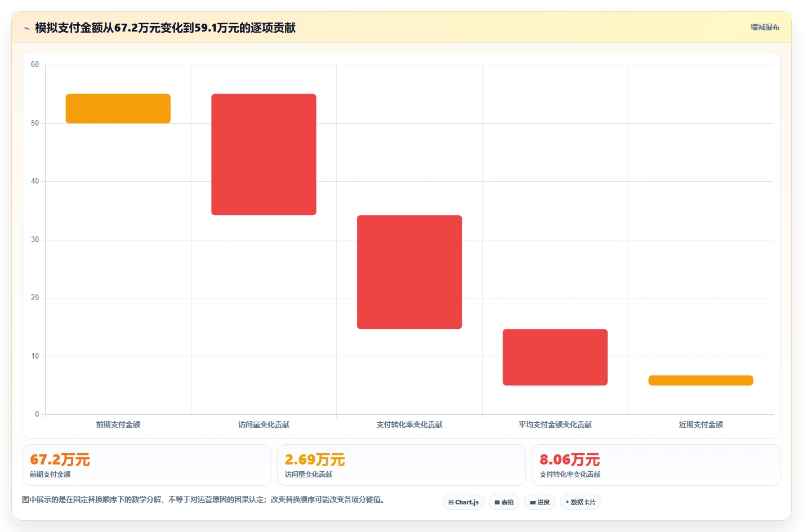Click the red 访问量变化贡献 bar
The image size is (803, 532).
[x=264, y=154]
